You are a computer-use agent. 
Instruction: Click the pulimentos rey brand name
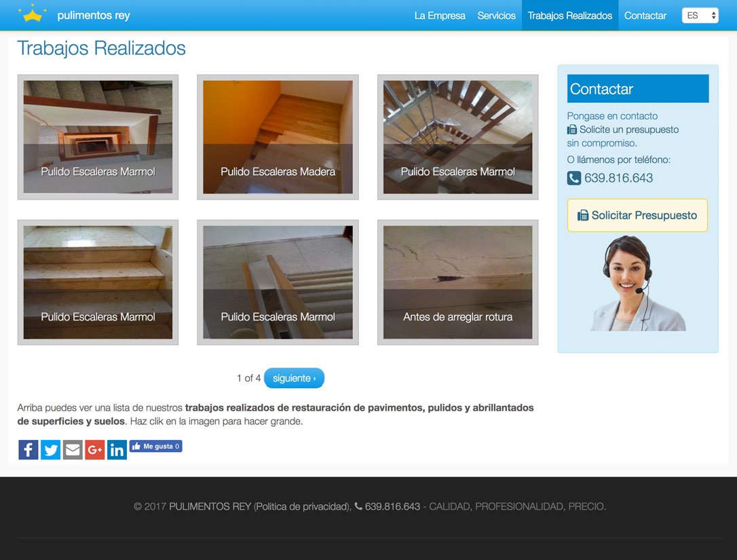click(94, 16)
